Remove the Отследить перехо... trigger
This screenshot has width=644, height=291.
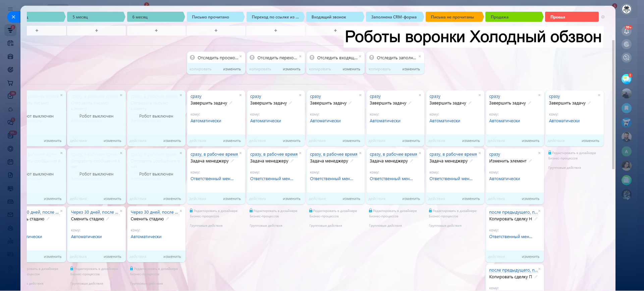click(x=300, y=56)
